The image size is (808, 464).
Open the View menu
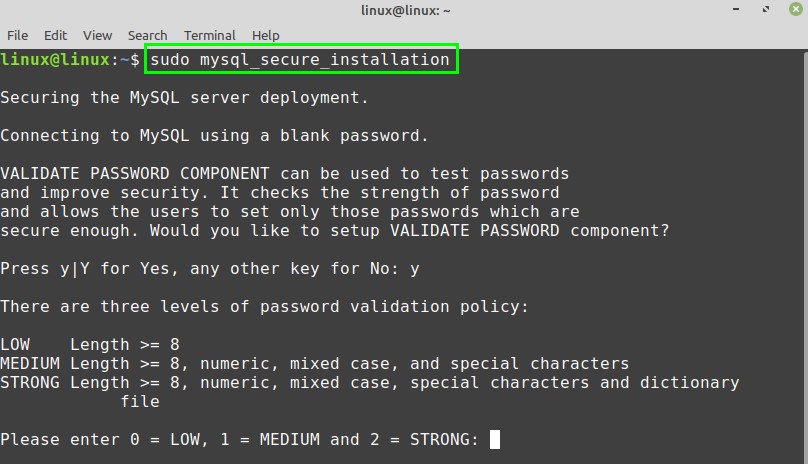[x=98, y=35]
